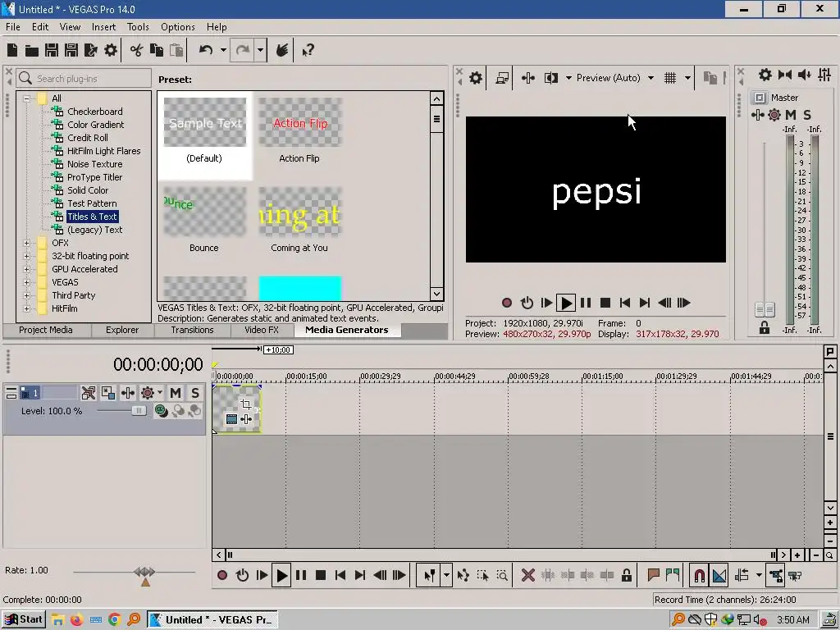Open Master bus audio properties gear

tap(765, 75)
